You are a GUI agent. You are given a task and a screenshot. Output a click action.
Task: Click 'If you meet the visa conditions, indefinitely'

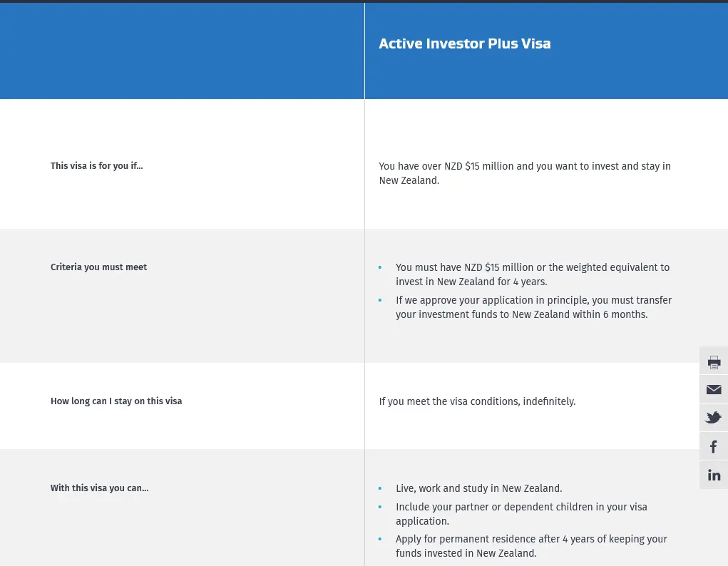[477, 401]
